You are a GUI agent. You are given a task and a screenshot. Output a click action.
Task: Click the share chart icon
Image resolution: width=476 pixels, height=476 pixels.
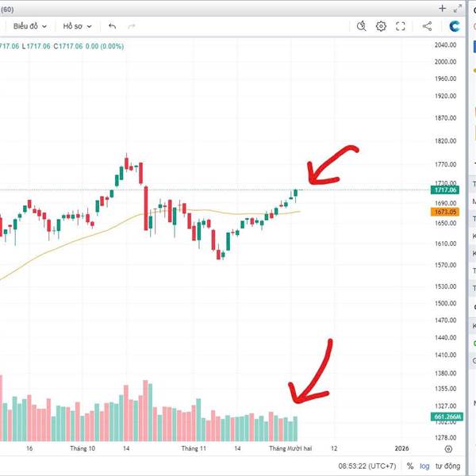(x=427, y=26)
